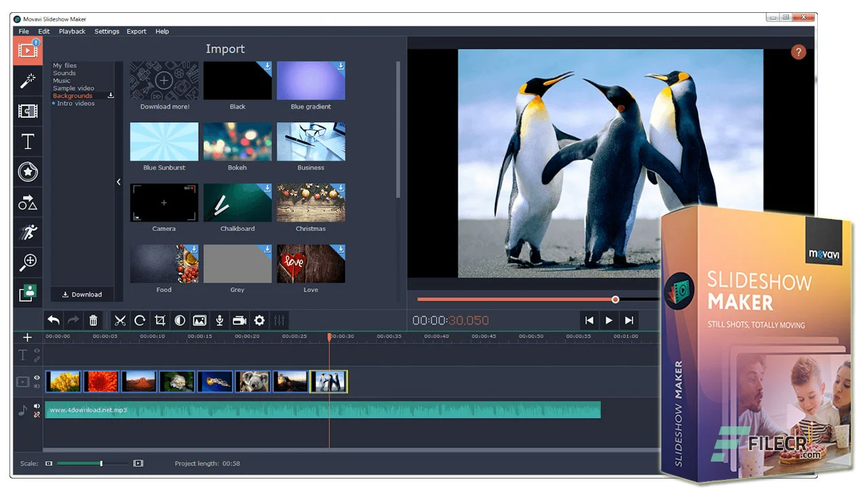Skip to previous frame button
Screen dimensions: 868x488
pos(589,321)
